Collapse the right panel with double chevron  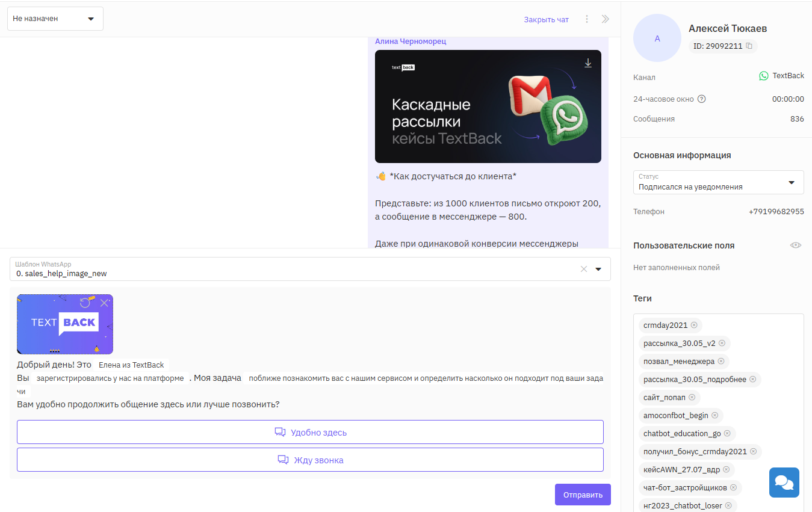click(606, 19)
